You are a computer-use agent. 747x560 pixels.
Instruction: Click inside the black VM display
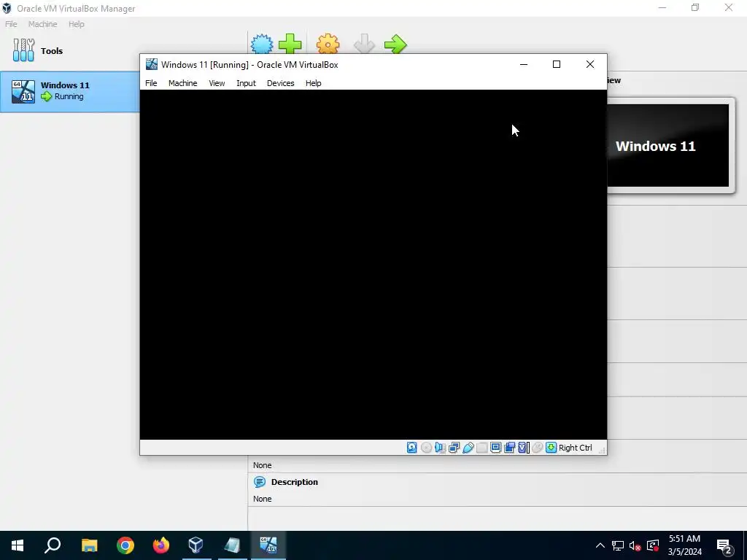373,264
